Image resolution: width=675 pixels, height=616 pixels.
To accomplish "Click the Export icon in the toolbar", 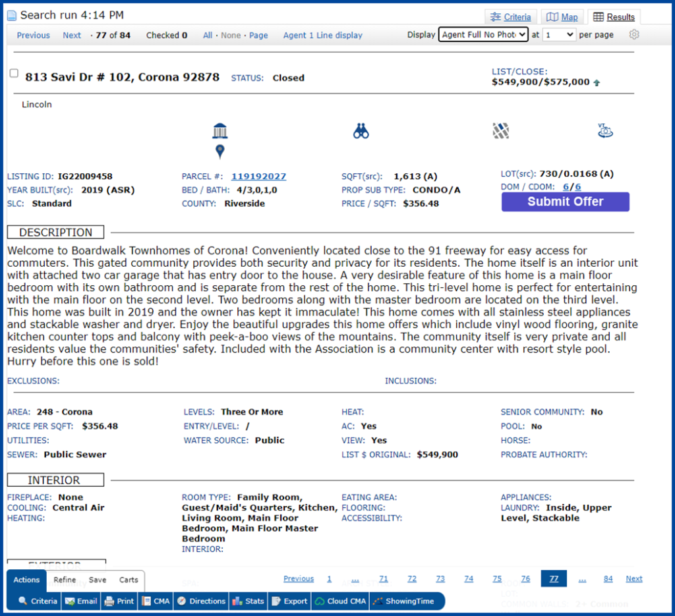I will tap(289, 601).
